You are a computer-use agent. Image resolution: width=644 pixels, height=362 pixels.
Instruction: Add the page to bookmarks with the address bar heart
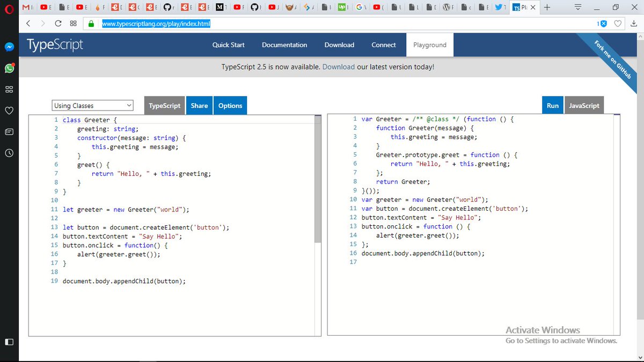(618, 24)
